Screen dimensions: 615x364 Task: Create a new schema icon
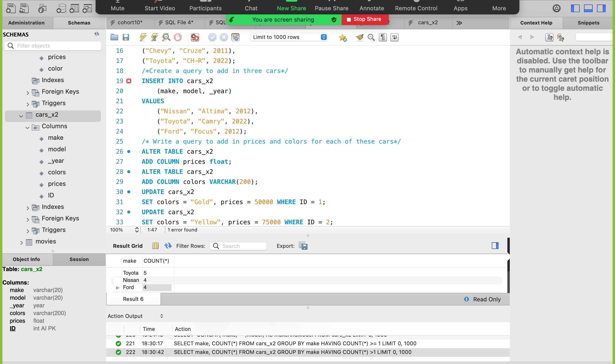click(61, 9)
